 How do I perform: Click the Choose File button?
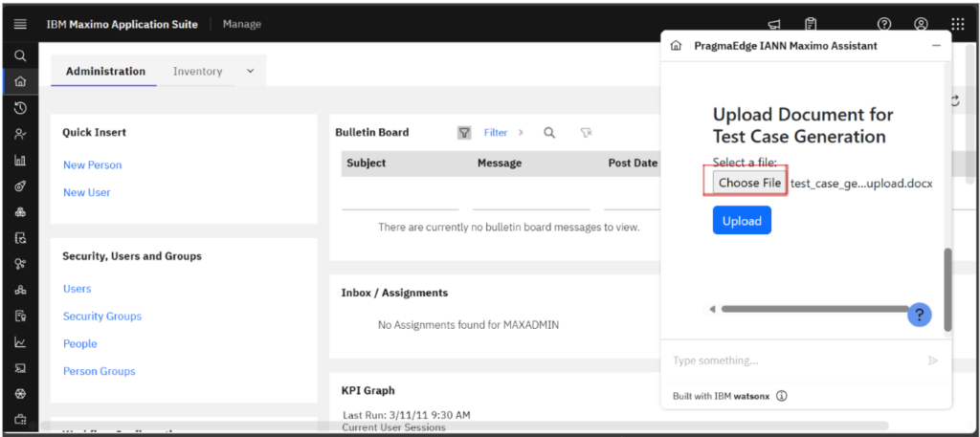point(749,183)
